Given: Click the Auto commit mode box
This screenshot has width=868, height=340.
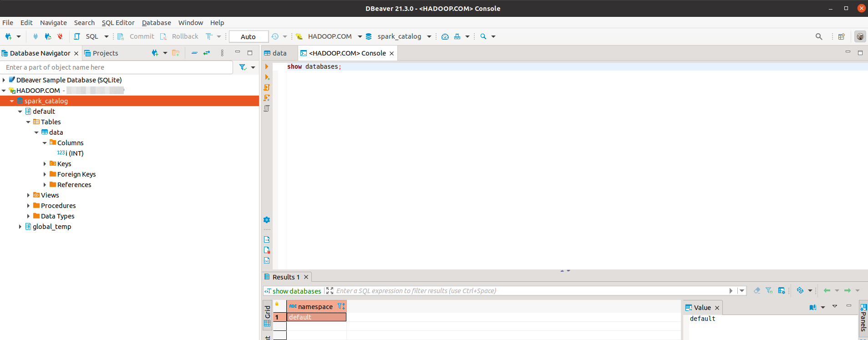Looking at the screenshot, I should click(x=249, y=36).
